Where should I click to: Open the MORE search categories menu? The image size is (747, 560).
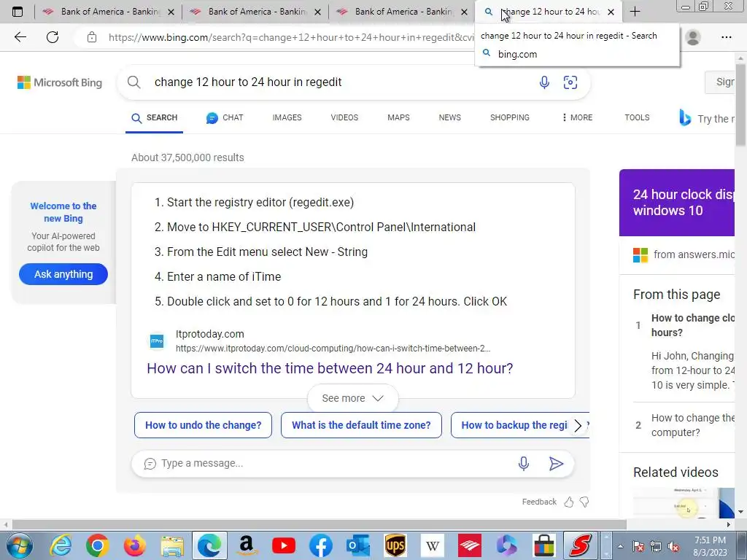point(577,117)
